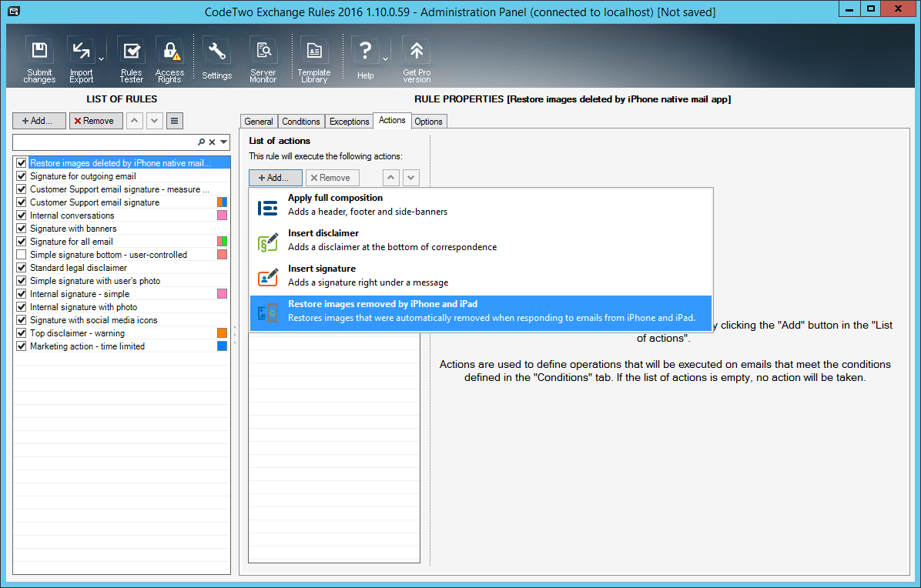The height and width of the screenshot is (588, 921).
Task: Launch the Rules Tester
Action: coord(131,59)
